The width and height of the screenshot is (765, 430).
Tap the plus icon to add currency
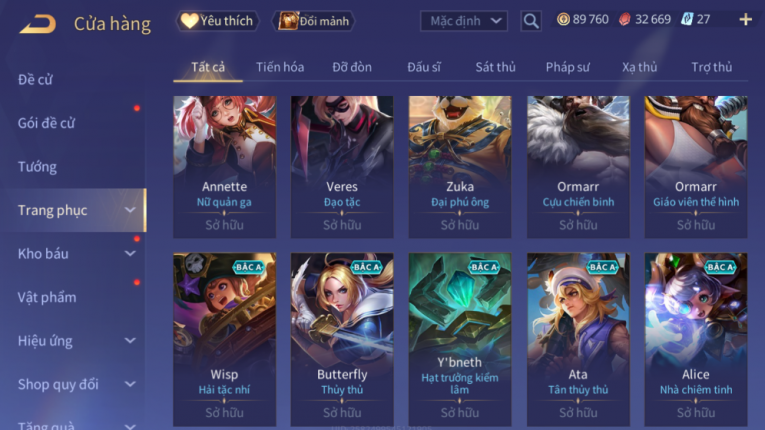coord(745,20)
